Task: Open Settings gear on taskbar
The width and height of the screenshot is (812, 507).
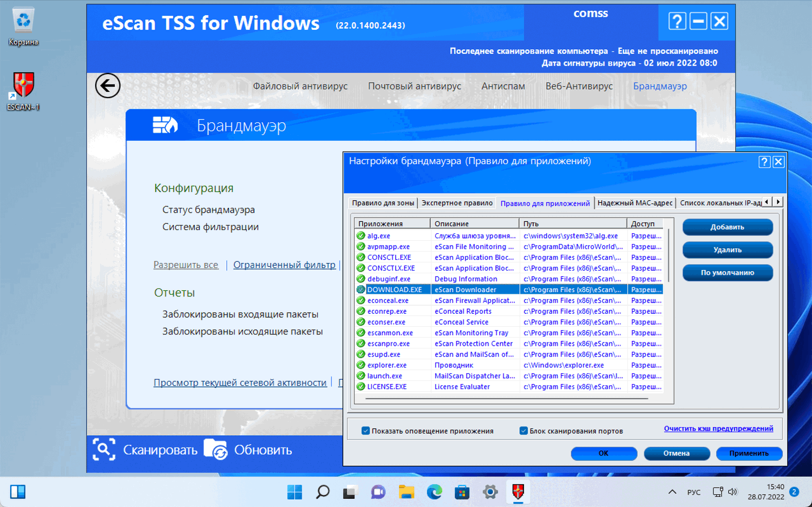Action: click(490, 492)
